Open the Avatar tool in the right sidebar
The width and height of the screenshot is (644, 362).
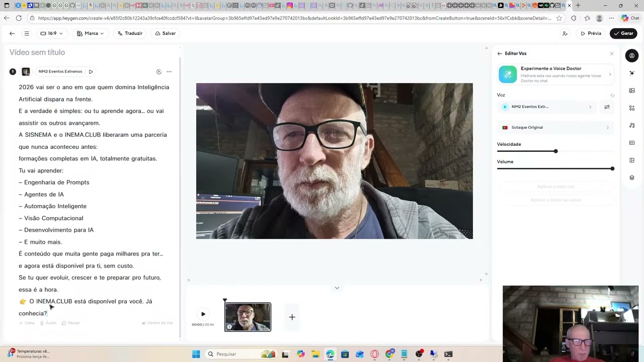(x=632, y=56)
